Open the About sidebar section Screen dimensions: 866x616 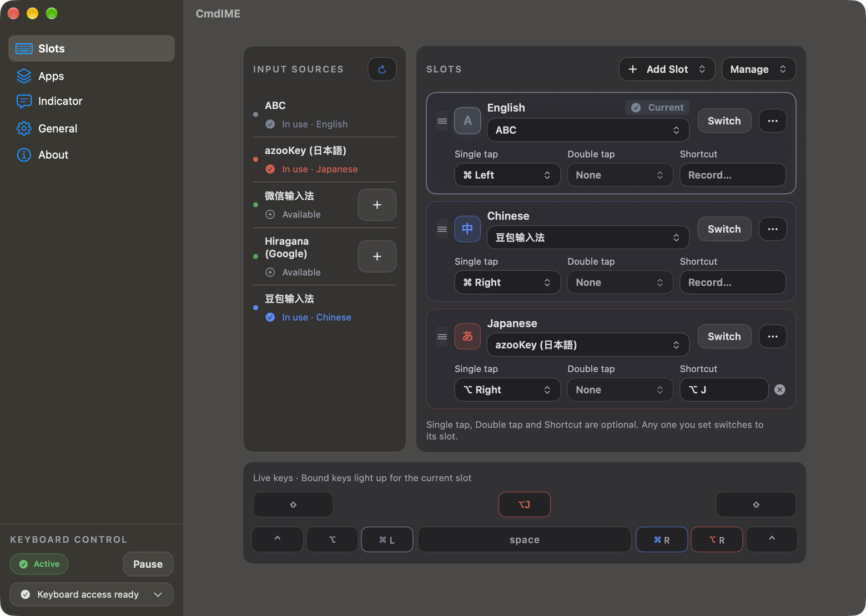tap(92, 155)
